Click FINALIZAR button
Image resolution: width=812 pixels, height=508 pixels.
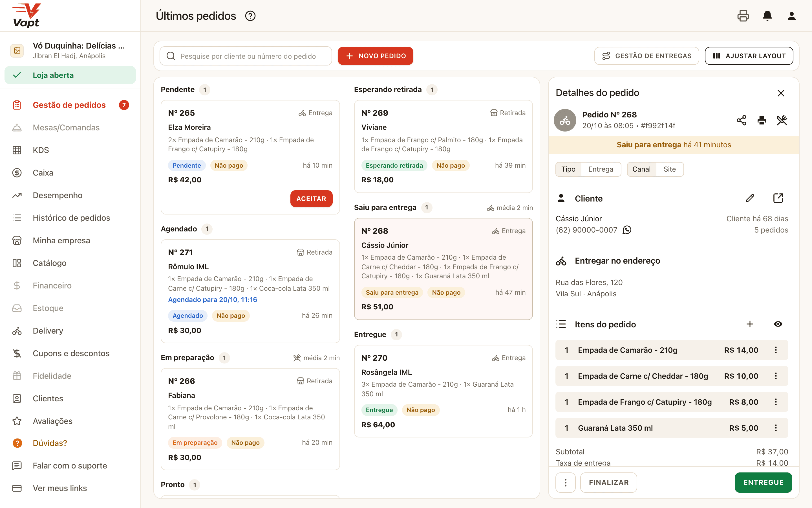pos(609,483)
